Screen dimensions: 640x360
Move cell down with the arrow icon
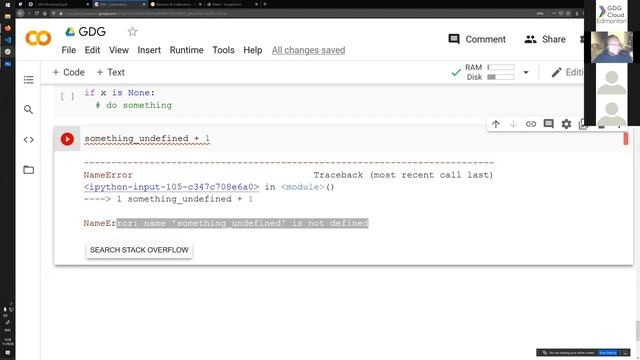click(x=513, y=124)
